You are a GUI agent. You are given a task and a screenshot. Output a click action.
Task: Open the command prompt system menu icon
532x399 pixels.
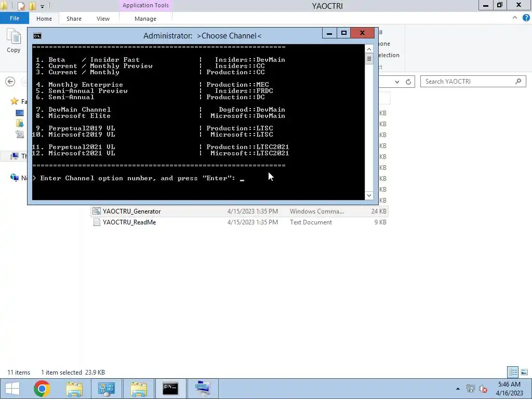coord(37,36)
